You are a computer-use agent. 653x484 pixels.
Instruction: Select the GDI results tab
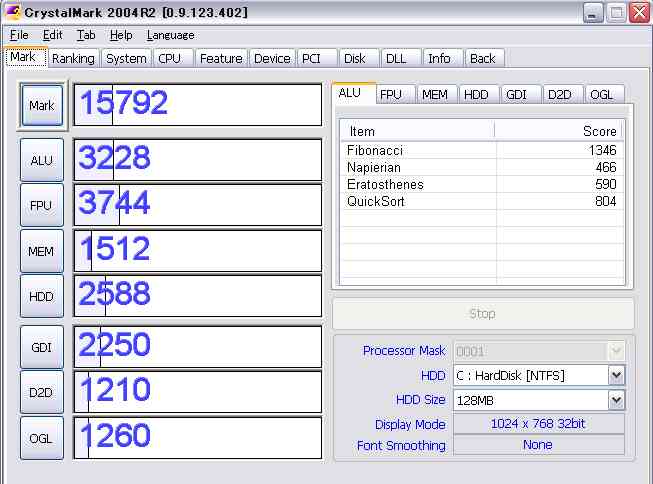pos(516,94)
